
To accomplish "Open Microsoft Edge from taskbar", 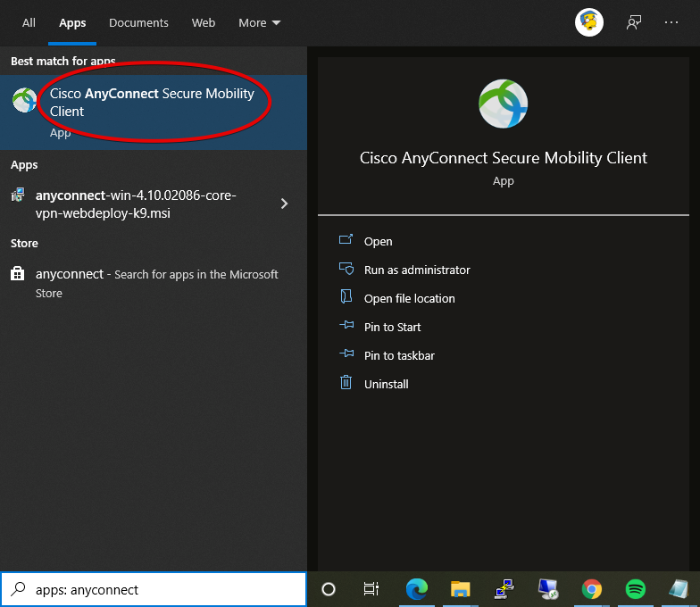I will [416, 589].
